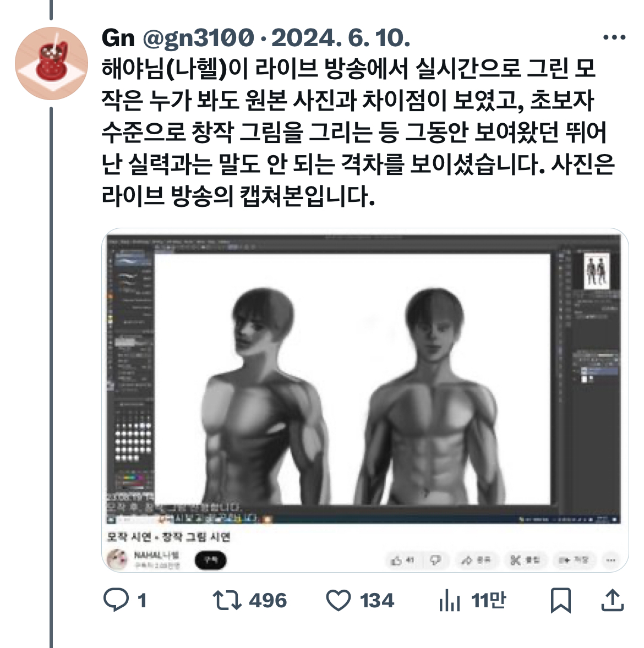Image resolution: width=644 pixels, height=648 pixels.
Task: Open the attached livestream screenshot image
Action: coord(365,400)
